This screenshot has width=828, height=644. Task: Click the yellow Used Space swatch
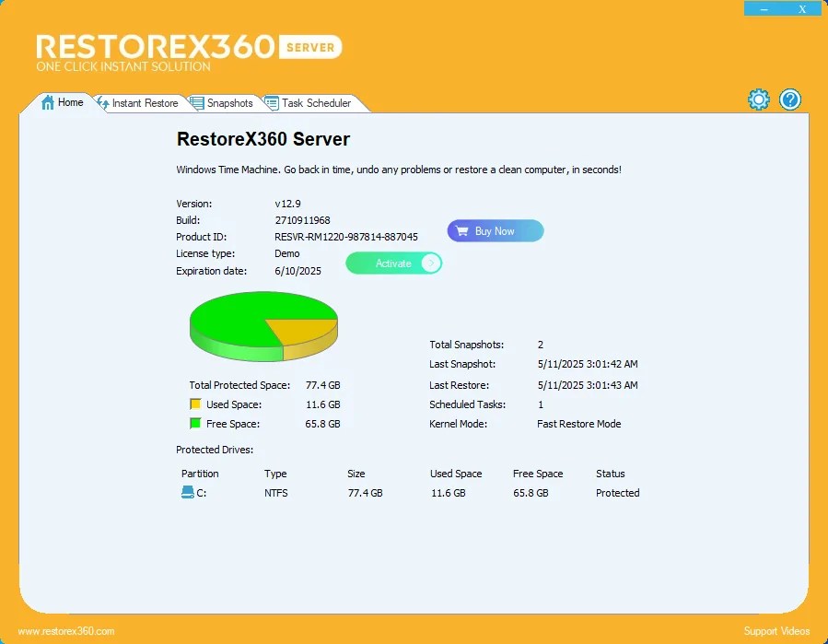(x=195, y=404)
